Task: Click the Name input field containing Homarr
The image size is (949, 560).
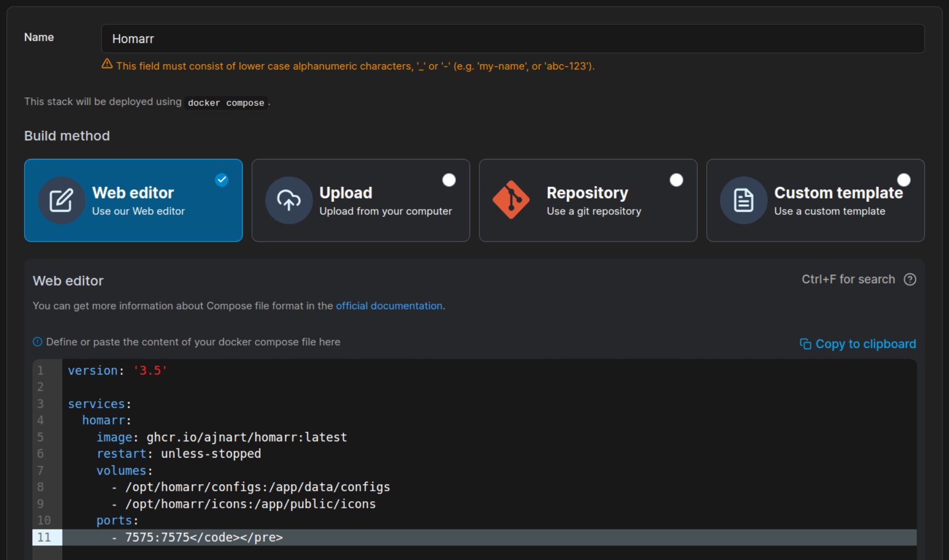Action: coord(512,39)
